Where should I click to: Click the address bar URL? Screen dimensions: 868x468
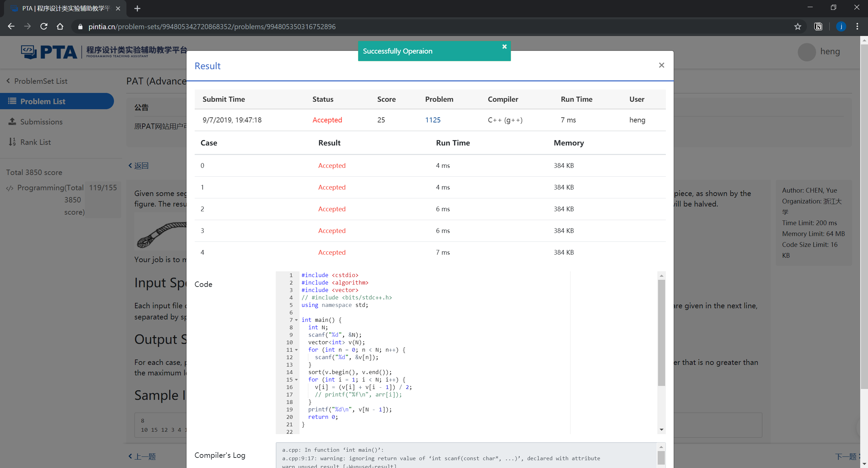[x=212, y=26]
